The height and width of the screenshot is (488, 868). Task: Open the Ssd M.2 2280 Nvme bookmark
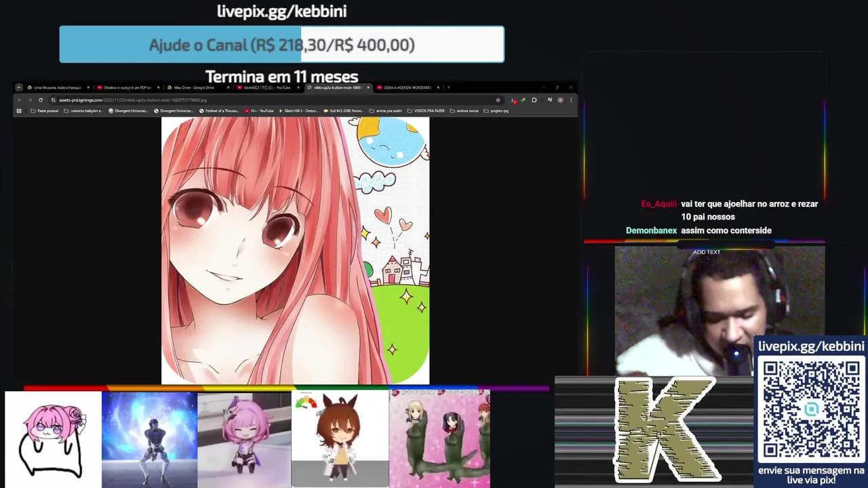click(344, 110)
